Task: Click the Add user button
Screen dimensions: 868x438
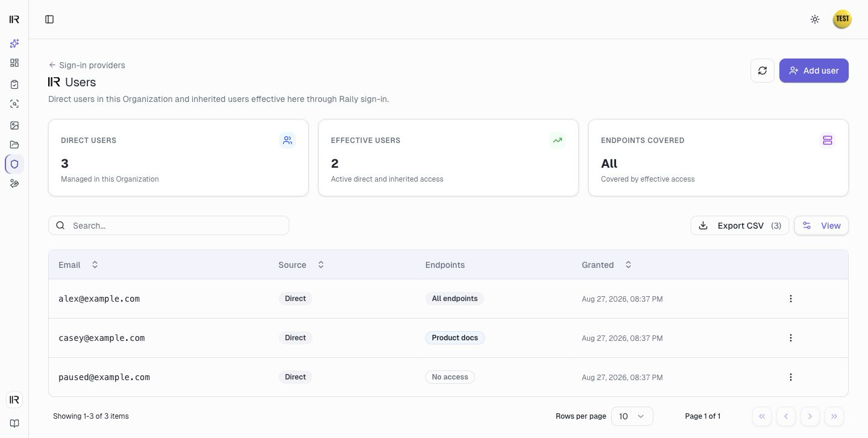Action: [x=814, y=71]
